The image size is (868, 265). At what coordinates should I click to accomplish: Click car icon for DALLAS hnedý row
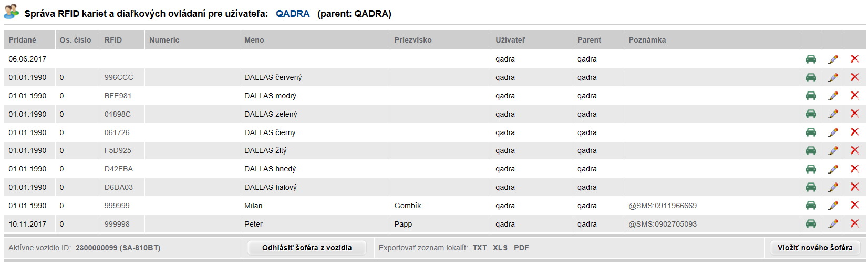click(x=811, y=169)
